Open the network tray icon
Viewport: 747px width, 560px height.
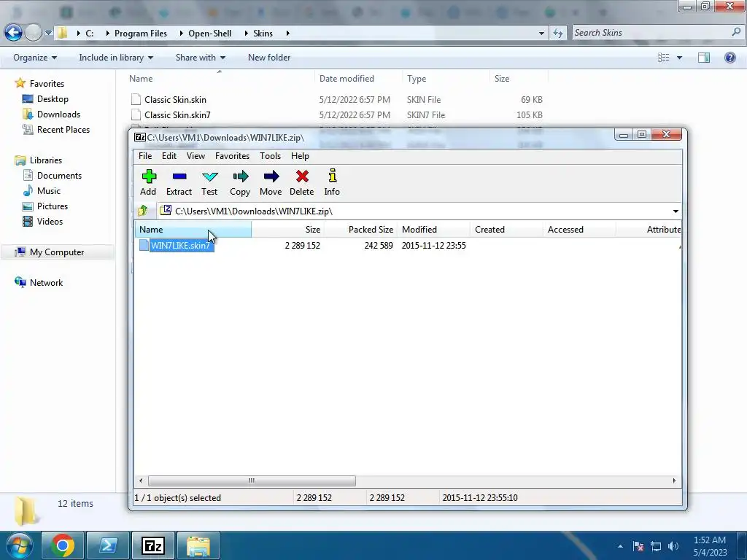pyautogui.click(x=656, y=546)
